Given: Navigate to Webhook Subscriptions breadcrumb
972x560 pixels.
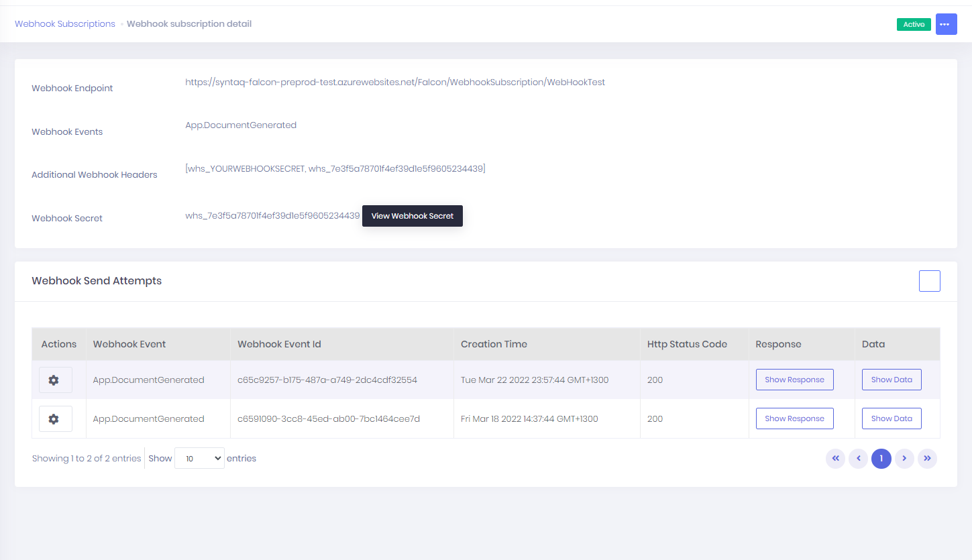Looking at the screenshot, I should pyautogui.click(x=65, y=24).
